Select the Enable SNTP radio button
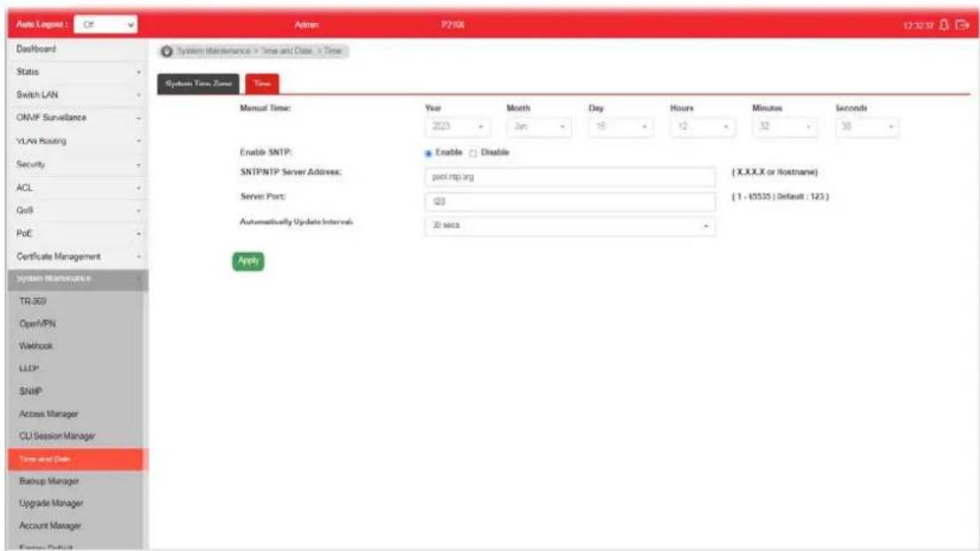The width and height of the screenshot is (980, 551). pos(428,153)
